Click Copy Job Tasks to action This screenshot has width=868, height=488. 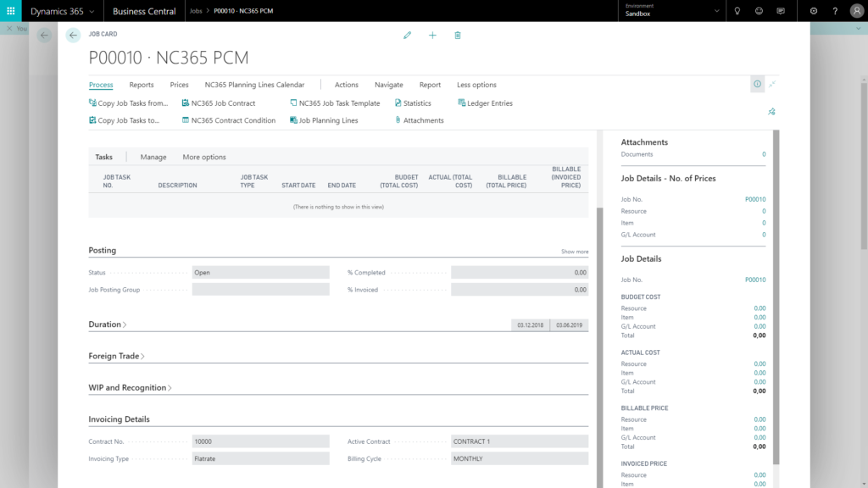point(124,120)
